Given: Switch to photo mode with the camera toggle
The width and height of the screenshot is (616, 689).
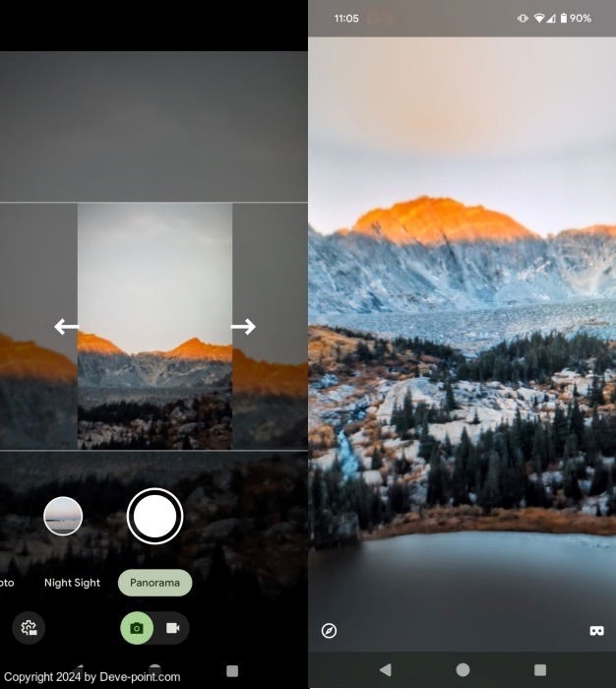Looking at the screenshot, I should [137, 628].
